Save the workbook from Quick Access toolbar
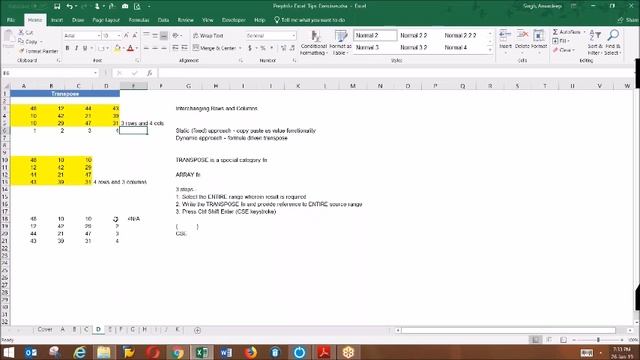The image size is (640, 360). pos(57,7)
